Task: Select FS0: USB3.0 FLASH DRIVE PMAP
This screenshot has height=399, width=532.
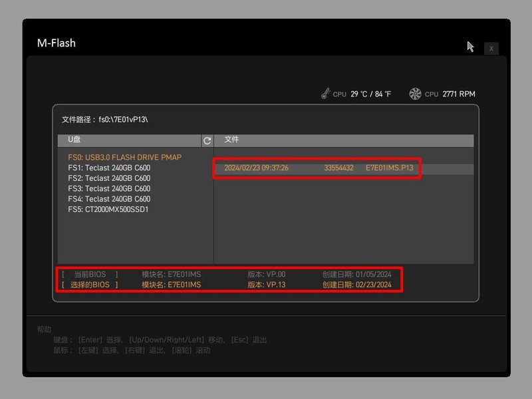Action: 124,158
